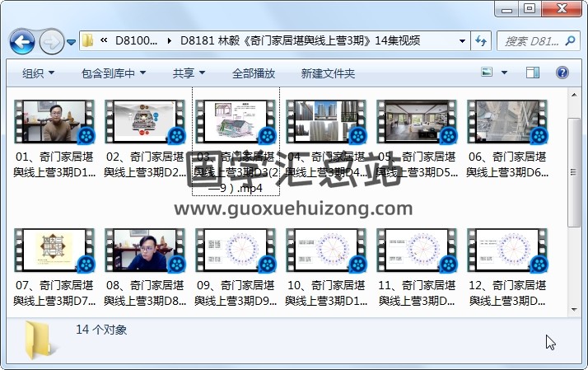Expand the address bar path dropdown arrow

coord(462,40)
